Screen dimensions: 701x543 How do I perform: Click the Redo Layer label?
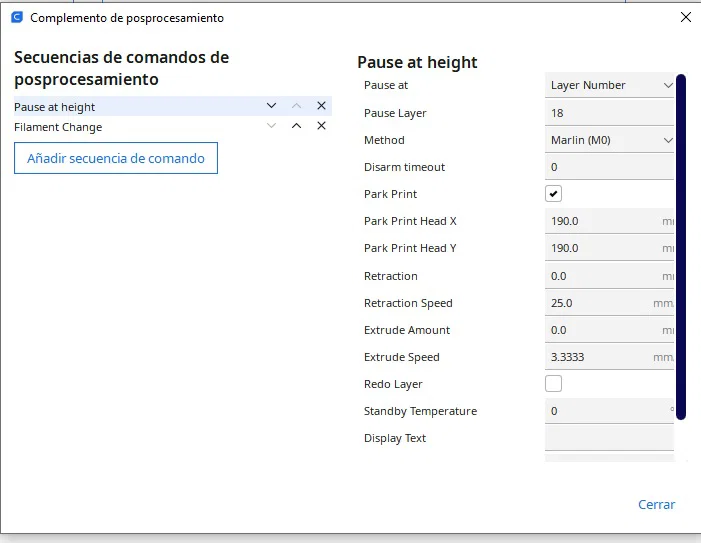pos(393,384)
